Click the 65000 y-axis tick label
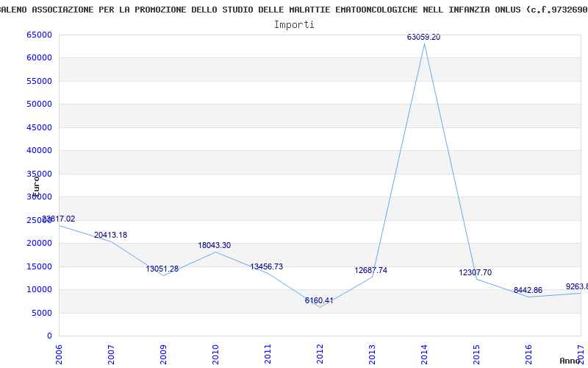Screen dimensions: 588x368 (39, 35)
